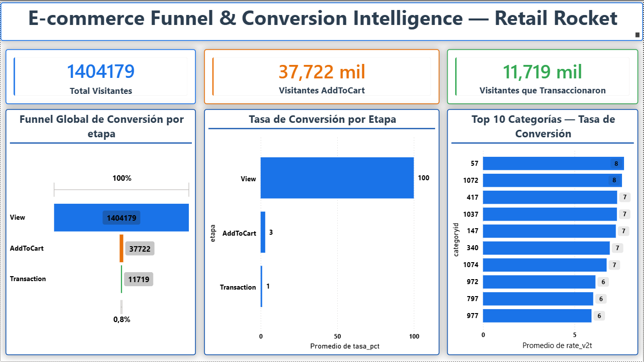Select the 0,8% label below funnel

121,320
